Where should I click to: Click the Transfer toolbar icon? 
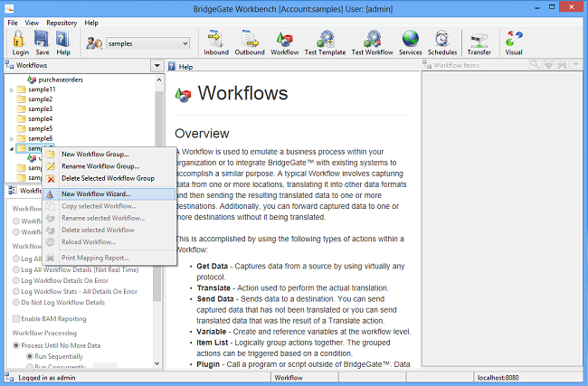pos(479,42)
